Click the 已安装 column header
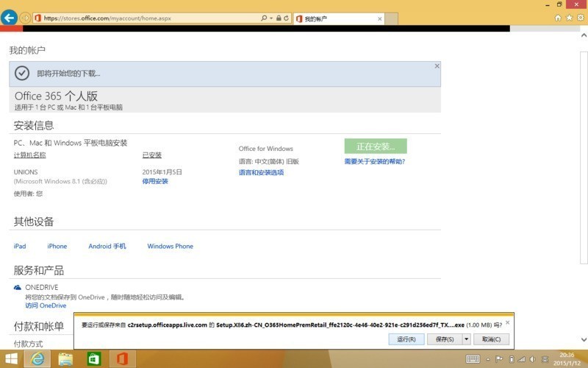The image size is (588, 368). (x=152, y=155)
